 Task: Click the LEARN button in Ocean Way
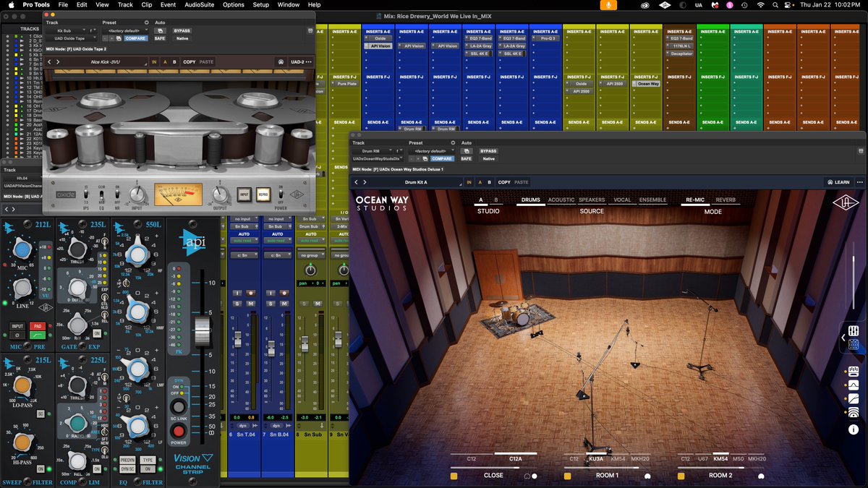[839, 182]
